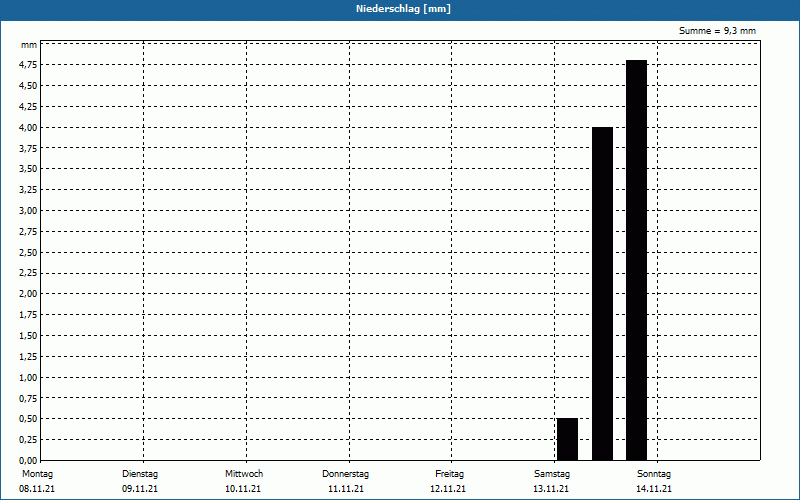Click the 3,00 axis value
This screenshot has height=500, width=800.
28,211
